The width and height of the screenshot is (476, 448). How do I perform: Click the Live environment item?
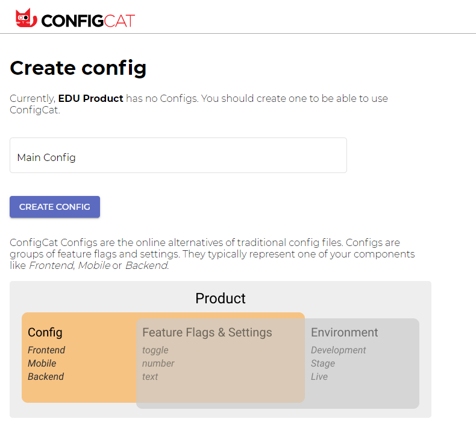pos(319,377)
